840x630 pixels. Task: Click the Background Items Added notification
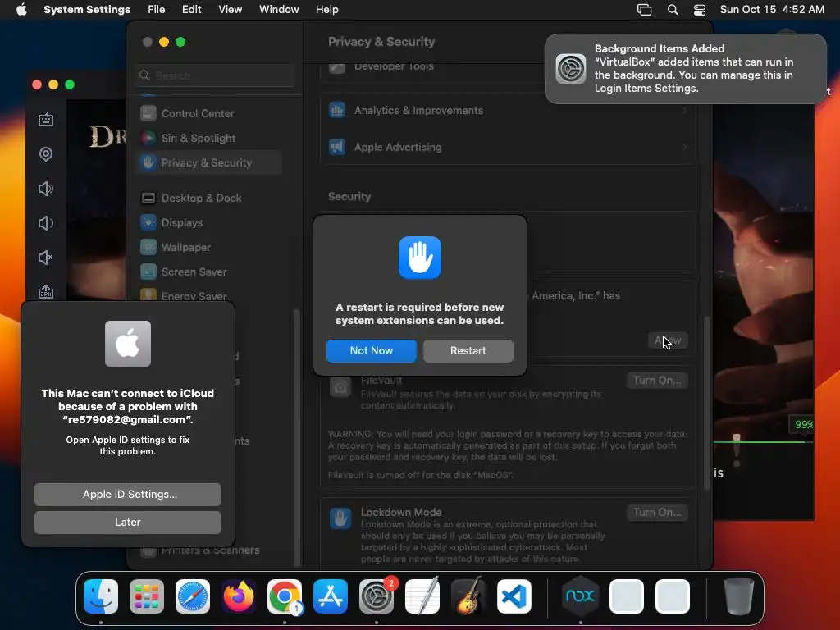[x=686, y=69]
